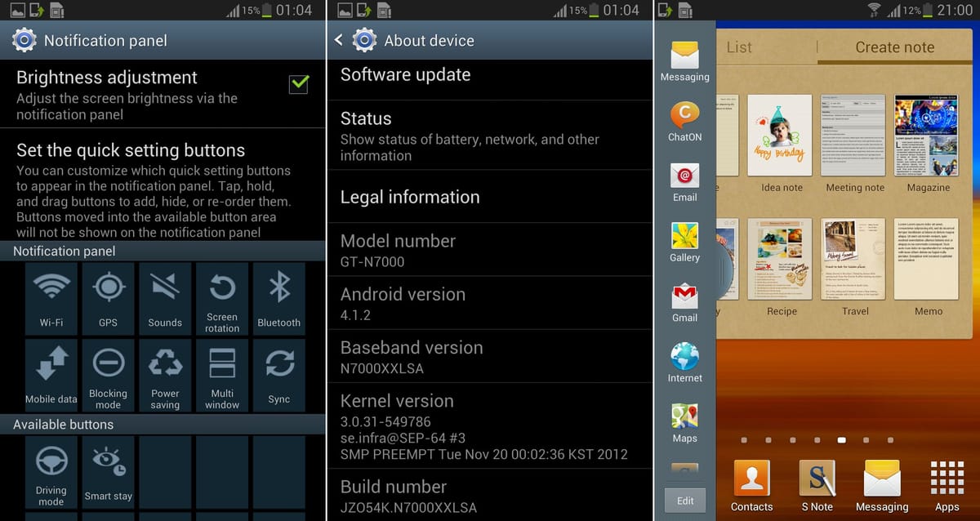Toggle the Brightness adjustment checkbox

299,83
